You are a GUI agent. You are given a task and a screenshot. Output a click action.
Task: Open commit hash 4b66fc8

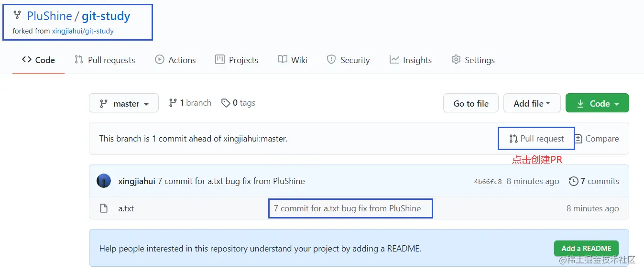pos(488,182)
